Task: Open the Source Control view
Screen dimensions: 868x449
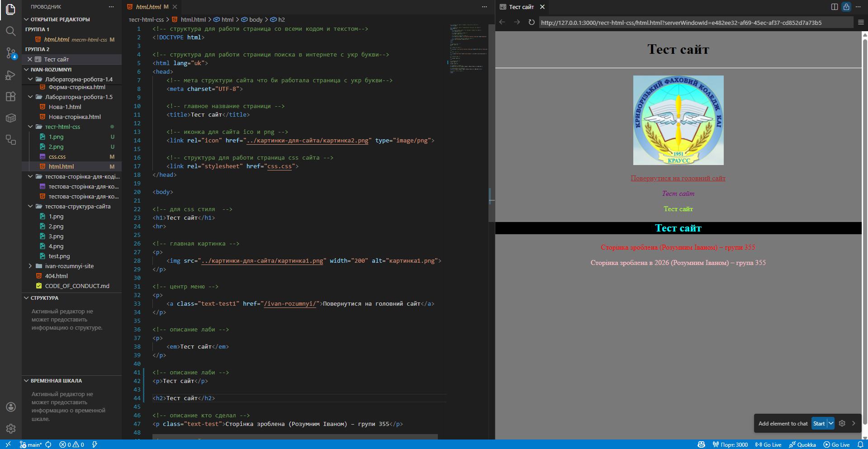Action: tap(10, 53)
